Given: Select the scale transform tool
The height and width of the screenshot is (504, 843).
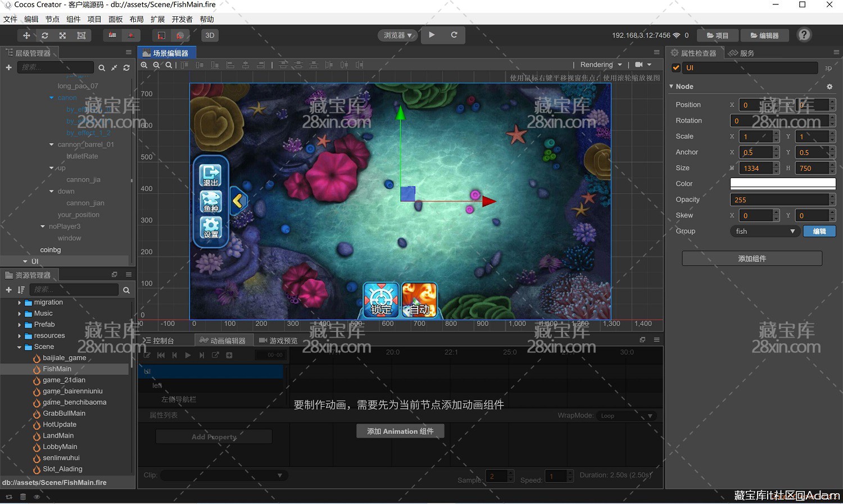Looking at the screenshot, I should pos(63,35).
